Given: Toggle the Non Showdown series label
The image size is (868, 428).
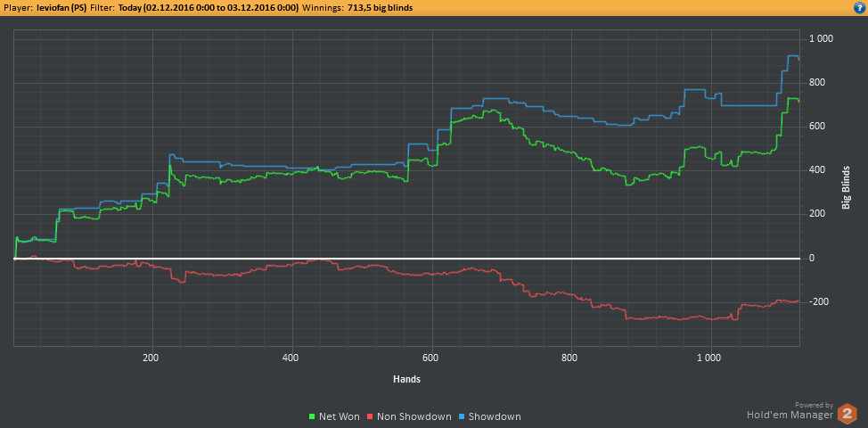Looking at the screenshot, I should [410, 416].
